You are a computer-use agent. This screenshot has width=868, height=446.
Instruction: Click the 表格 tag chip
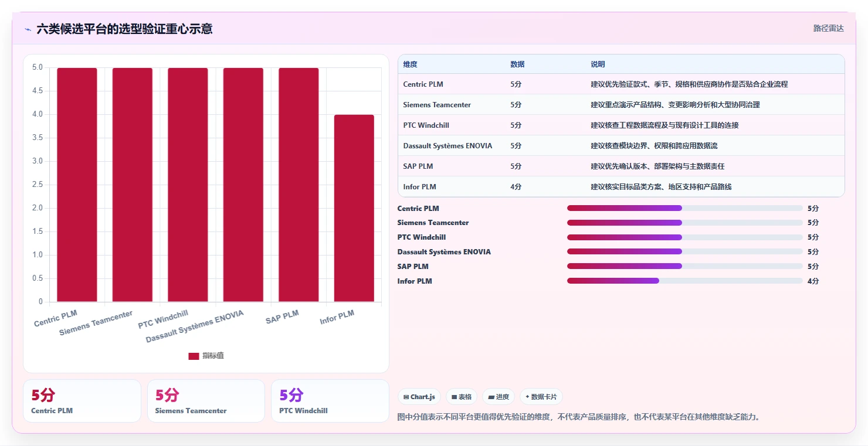462,397
